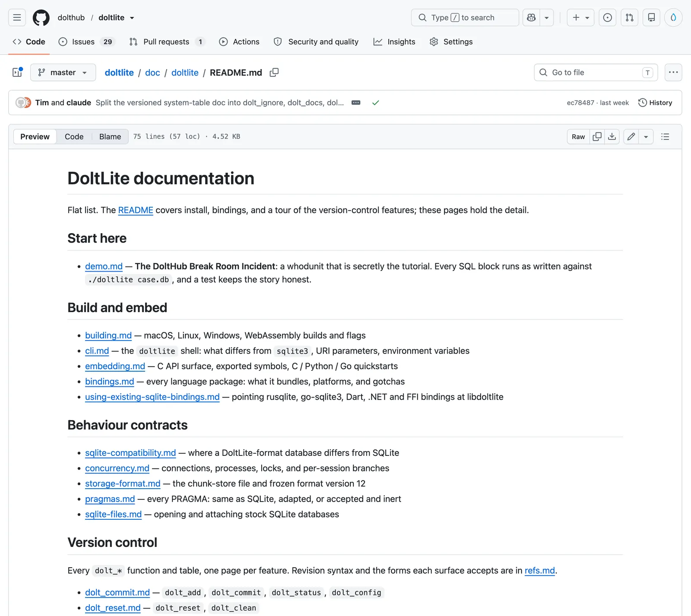Viewport: 691px width, 616px height.
Task: Open embedding.md link
Action: [115, 366]
